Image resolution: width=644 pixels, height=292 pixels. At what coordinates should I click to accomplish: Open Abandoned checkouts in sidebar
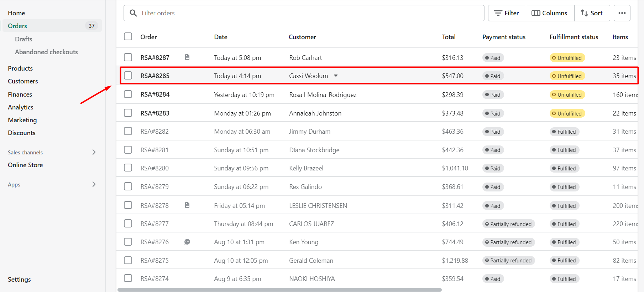[x=46, y=52]
